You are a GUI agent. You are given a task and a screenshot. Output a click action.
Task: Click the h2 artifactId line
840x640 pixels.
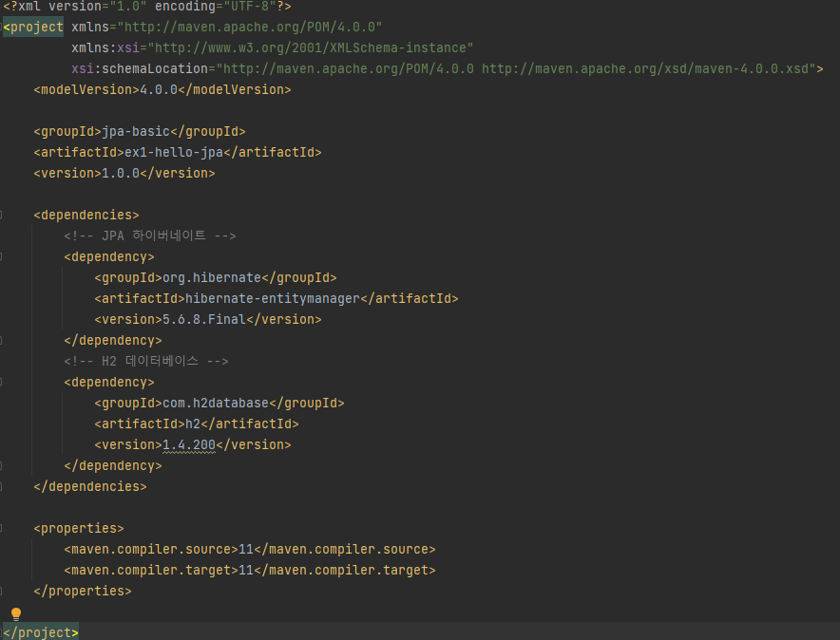click(x=197, y=424)
